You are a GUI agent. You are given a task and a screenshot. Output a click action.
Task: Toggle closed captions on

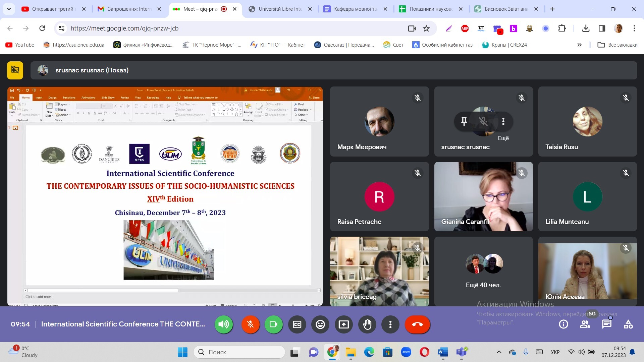(297, 324)
